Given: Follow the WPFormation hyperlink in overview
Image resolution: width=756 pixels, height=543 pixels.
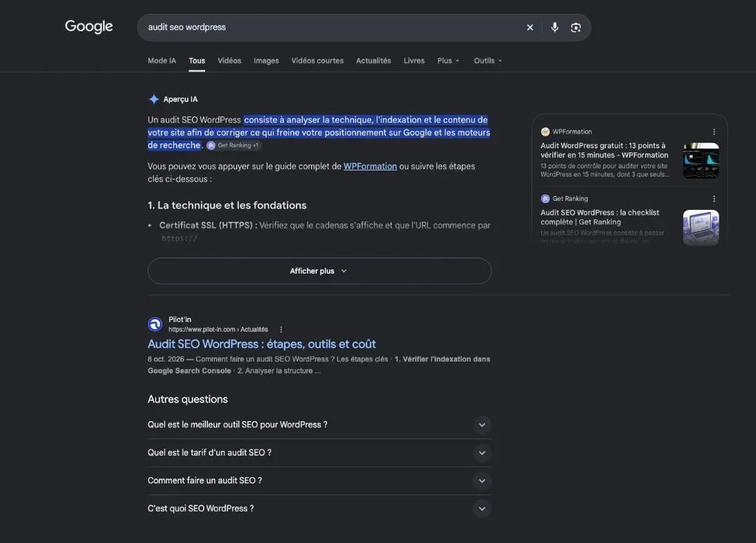Looking at the screenshot, I should pos(370,166).
